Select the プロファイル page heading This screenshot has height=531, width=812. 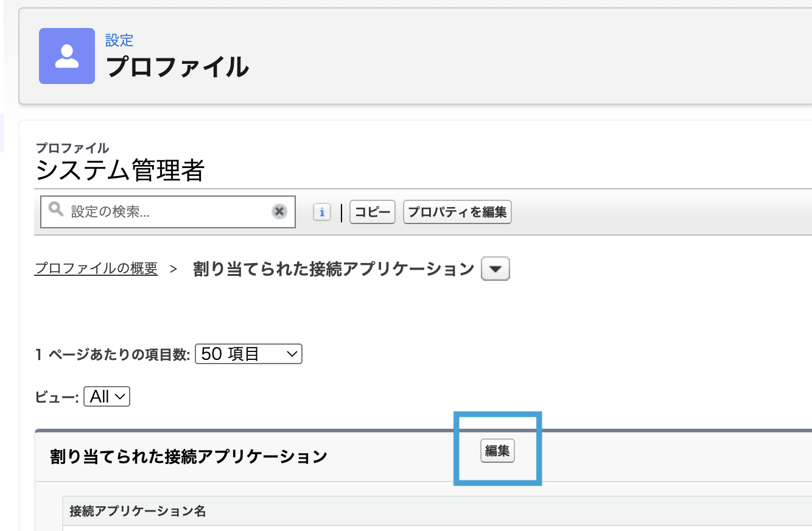pos(177,66)
